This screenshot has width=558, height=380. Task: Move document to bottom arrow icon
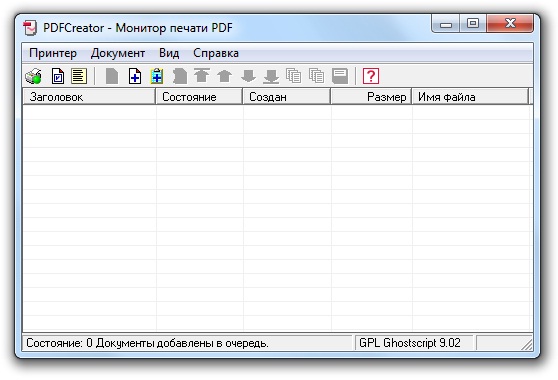click(271, 76)
